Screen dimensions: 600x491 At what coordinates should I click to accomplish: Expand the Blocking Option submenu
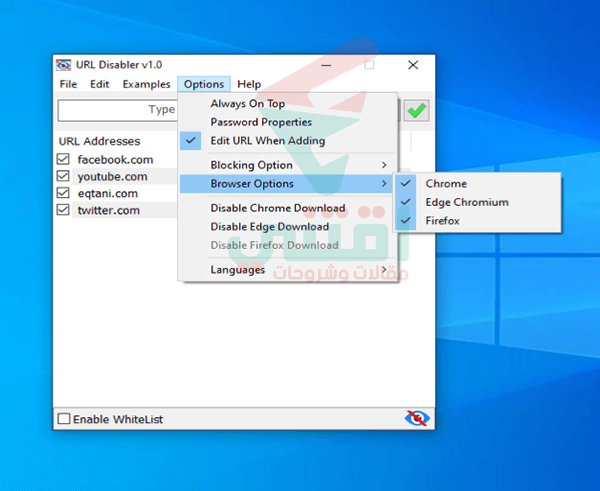(288, 165)
